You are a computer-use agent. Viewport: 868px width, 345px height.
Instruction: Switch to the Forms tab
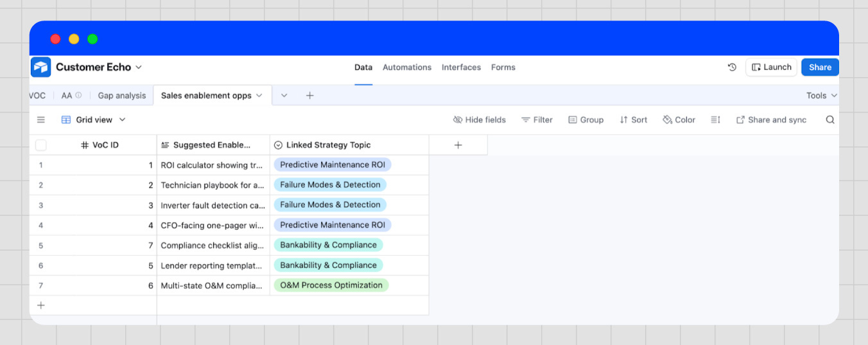tap(503, 67)
